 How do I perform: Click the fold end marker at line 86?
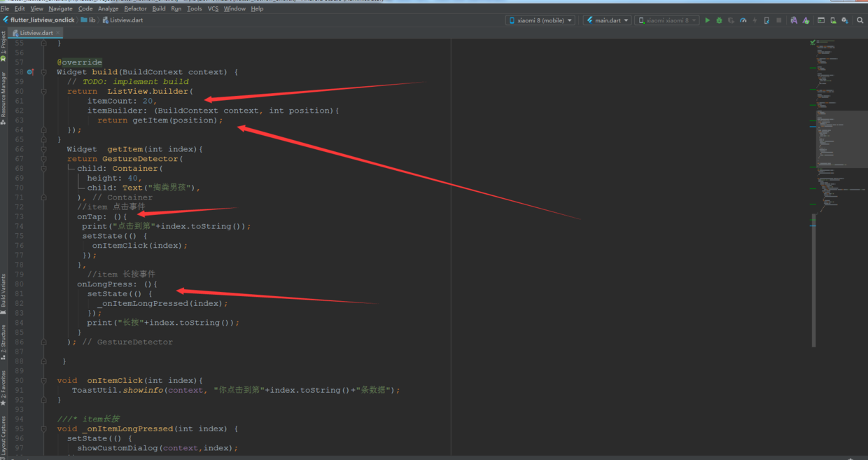click(43, 342)
